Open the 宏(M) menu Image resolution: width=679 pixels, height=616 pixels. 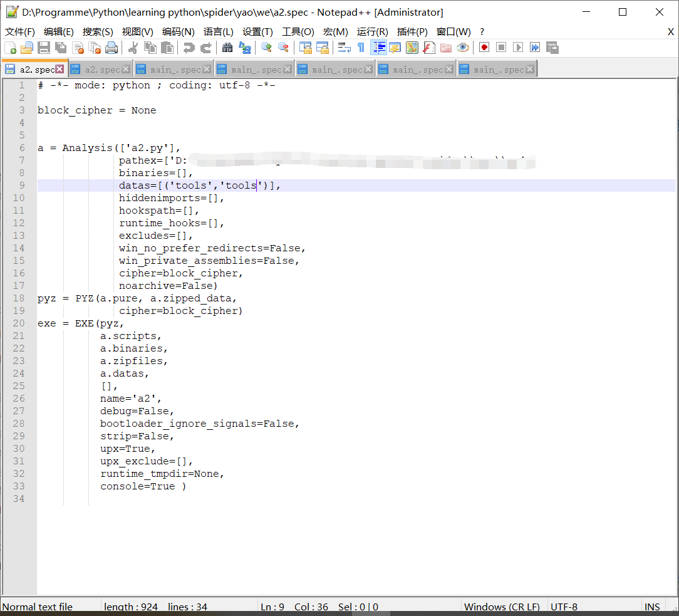click(x=336, y=32)
